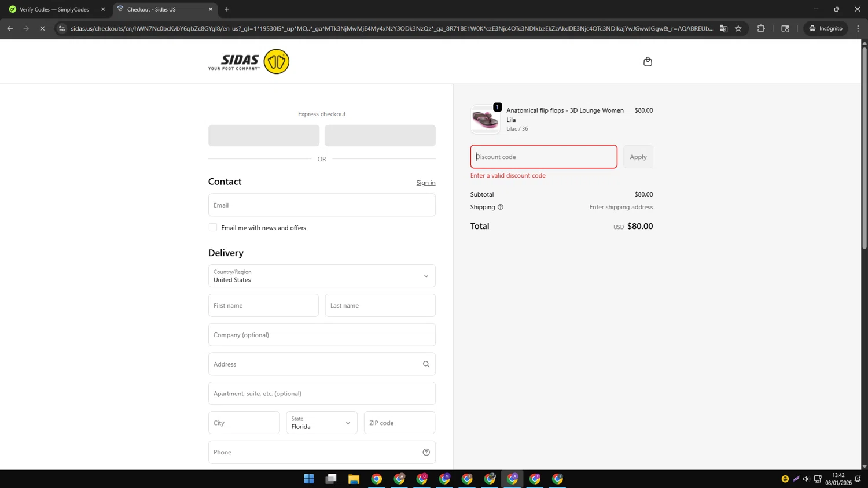Image resolution: width=868 pixels, height=488 pixels.
Task: Click the taskbar clock showing 13:42
Action: [x=838, y=479]
